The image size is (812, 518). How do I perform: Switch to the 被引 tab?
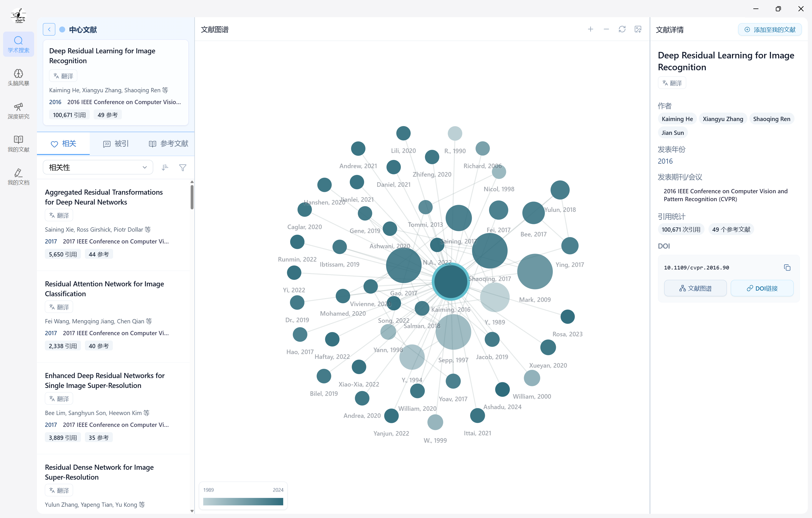click(116, 144)
